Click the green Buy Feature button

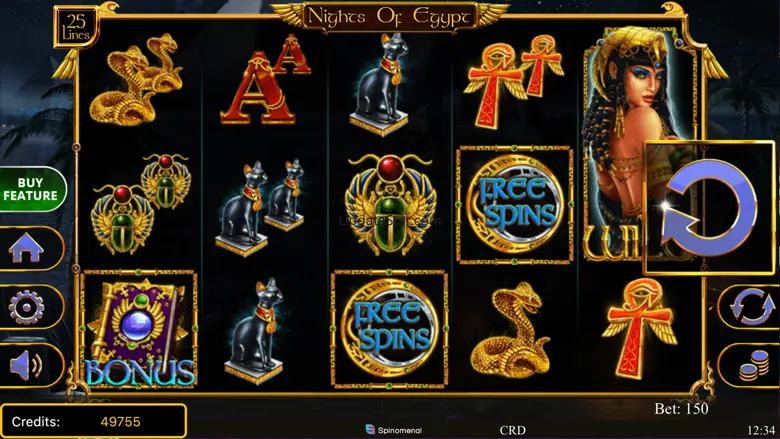tap(31, 189)
